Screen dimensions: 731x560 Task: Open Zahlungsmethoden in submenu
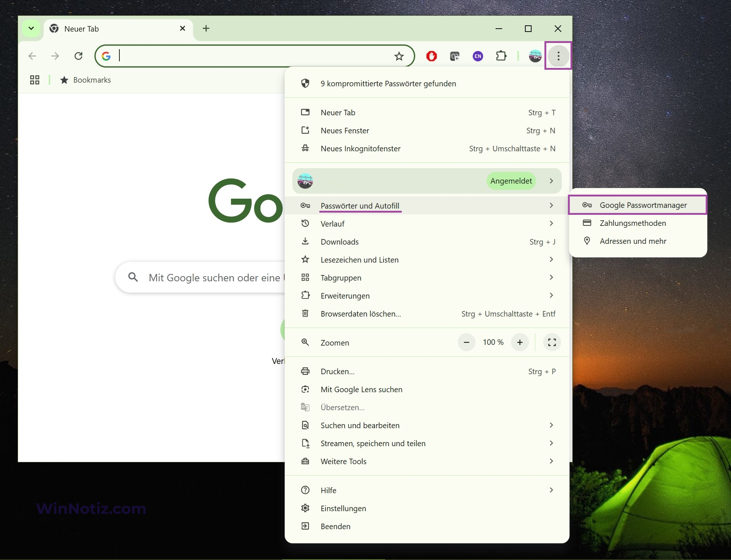(638, 223)
